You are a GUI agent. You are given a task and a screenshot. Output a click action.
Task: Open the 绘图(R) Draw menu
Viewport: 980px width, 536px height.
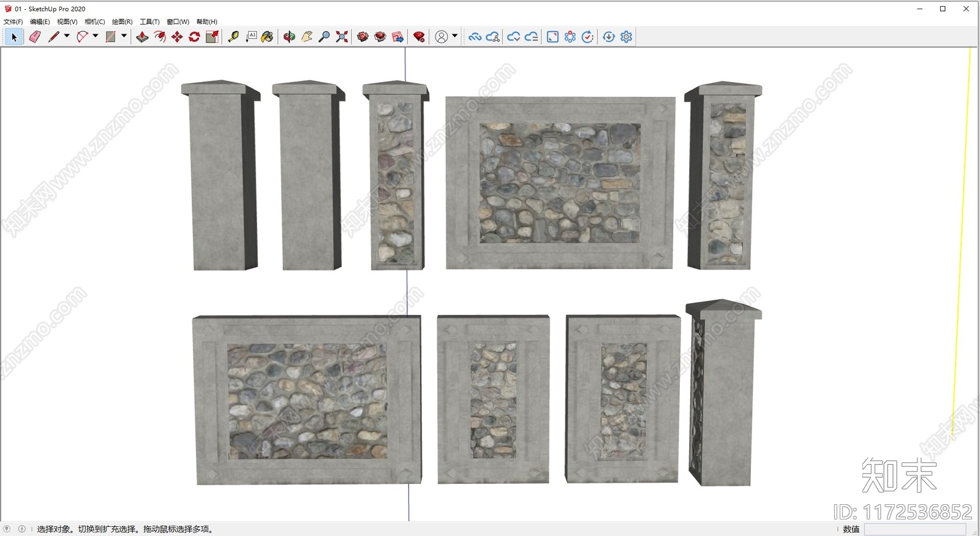click(123, 21)
